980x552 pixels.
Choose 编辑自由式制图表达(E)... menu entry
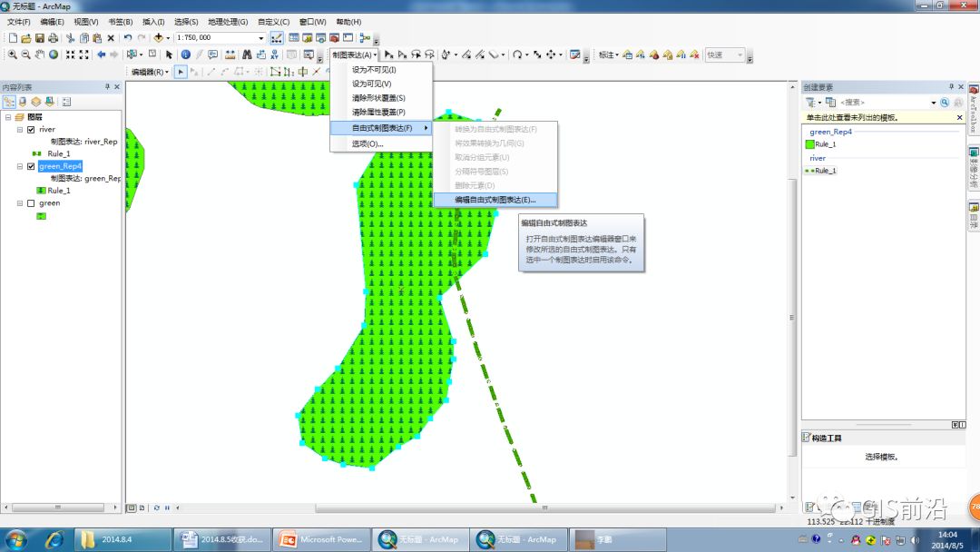point(495,200)
